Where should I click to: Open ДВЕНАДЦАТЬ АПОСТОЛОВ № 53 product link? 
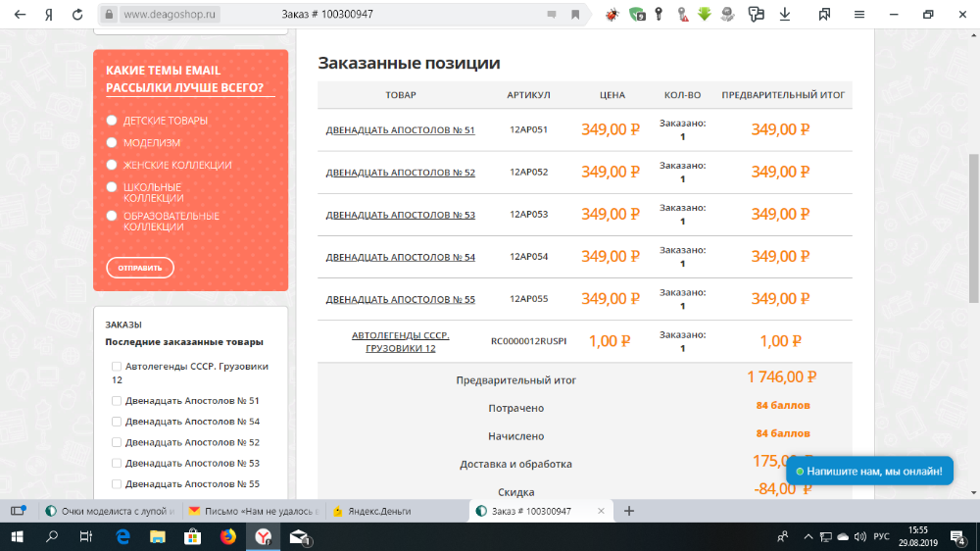pos(400,215)
